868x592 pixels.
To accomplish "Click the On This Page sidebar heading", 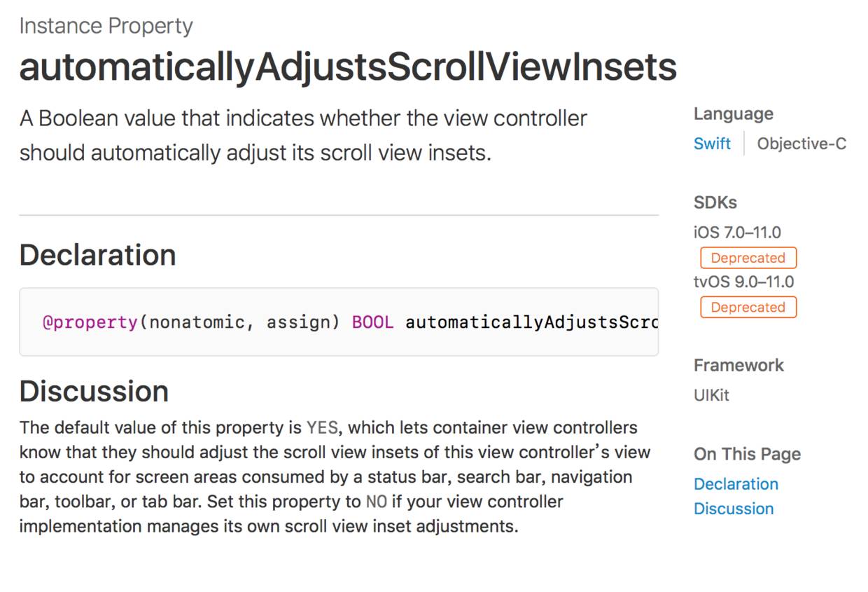I will pos(747,454).
